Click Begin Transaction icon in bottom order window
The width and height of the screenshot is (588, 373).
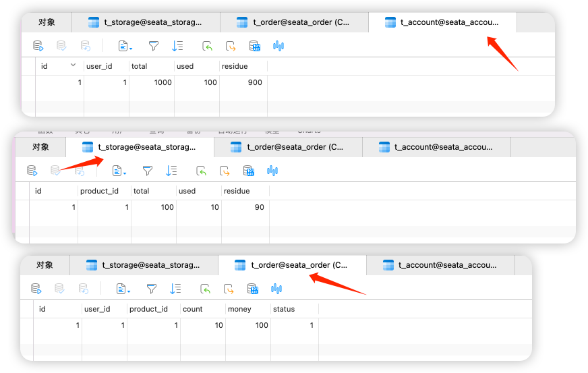(x=36, y=289)
